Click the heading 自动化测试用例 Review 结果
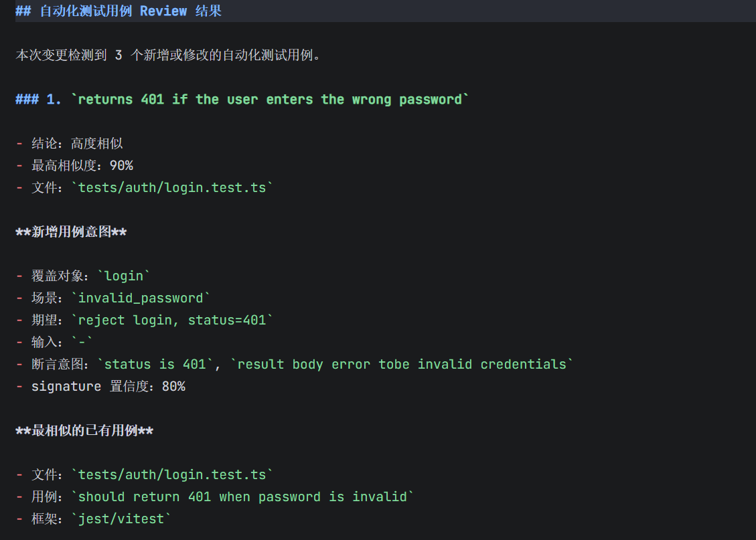Screen dimensions: 756x540 point(131,11)
